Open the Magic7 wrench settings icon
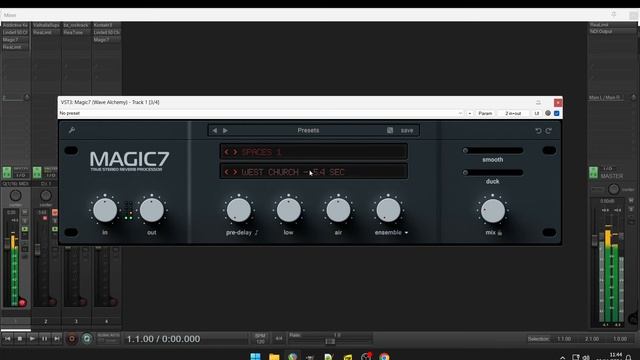The height and width of the screenshot is (360, 640). pos(72,130)
